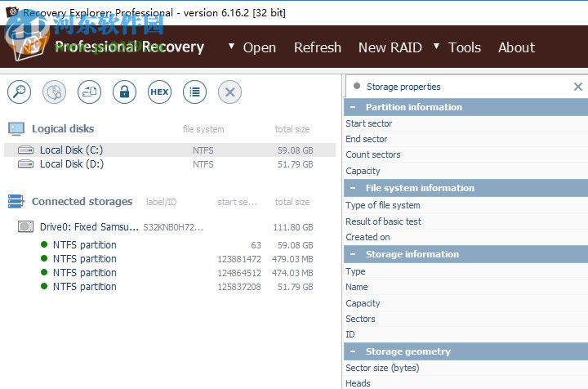
Task: Click the Recovery Explorer title bar app icon
Action: (x=12, y=12)
